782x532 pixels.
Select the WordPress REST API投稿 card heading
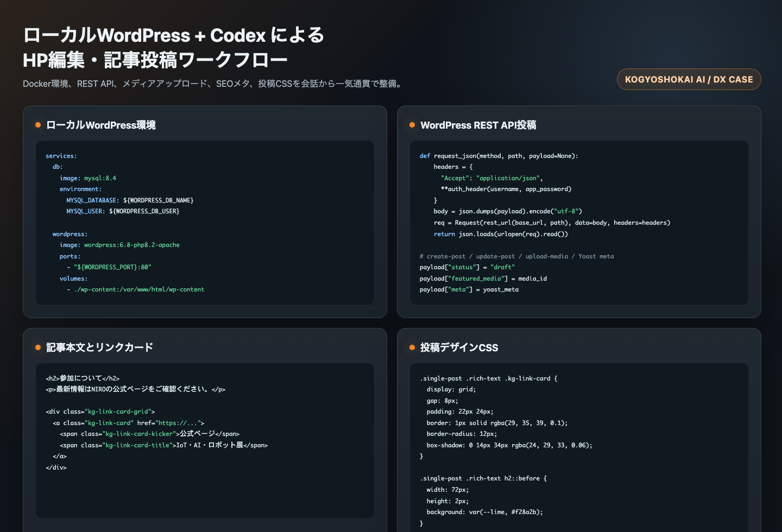pyautogui.click(x=478, y=125)
